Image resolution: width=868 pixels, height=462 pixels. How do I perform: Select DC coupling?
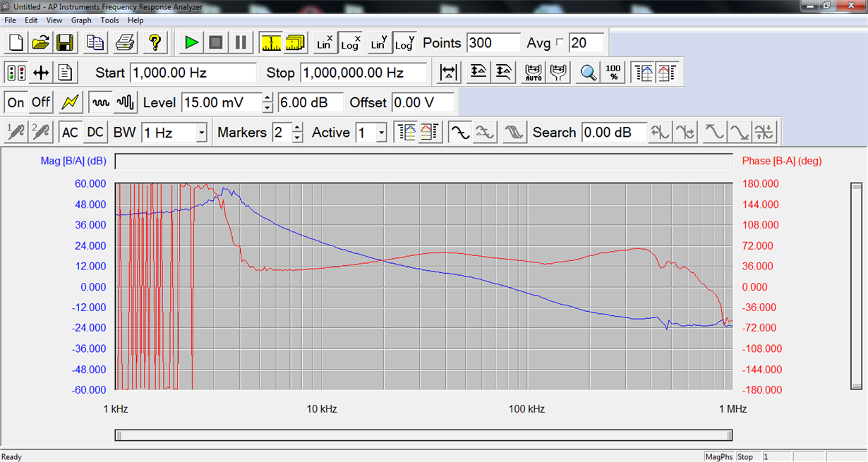(x=95, y=132)
